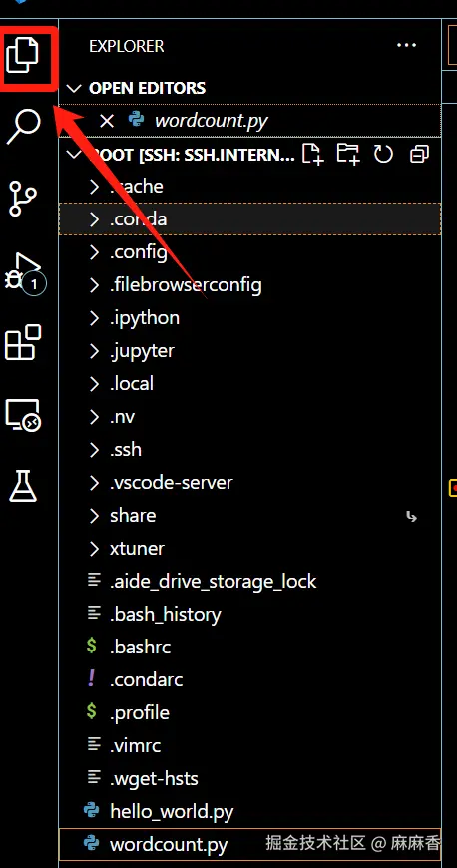Open the Search view magnifier icon
Screen dimensions: 457x868
[23, 126]
